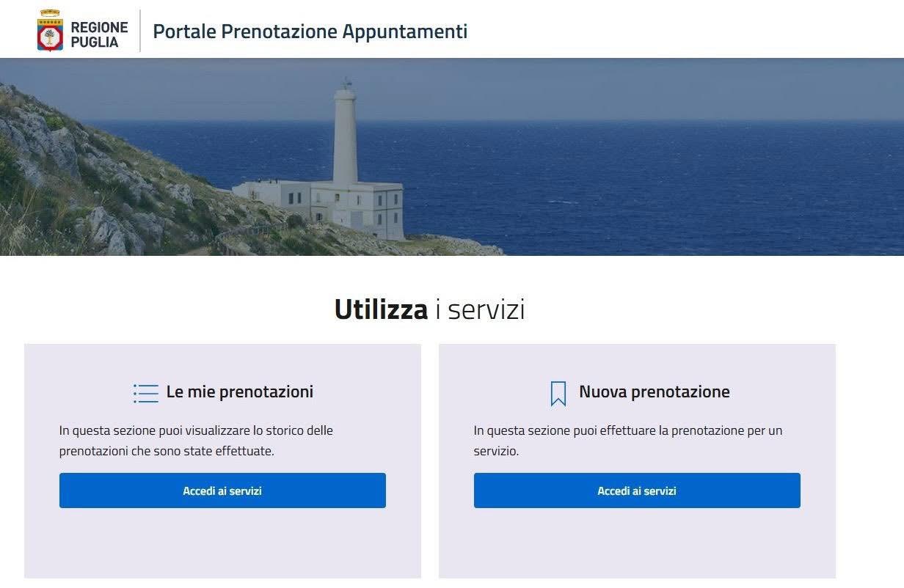
Task: Click the bookmark icon beside Nuova prenotazione
Action: pyautogui.click(x=558, y=394)
